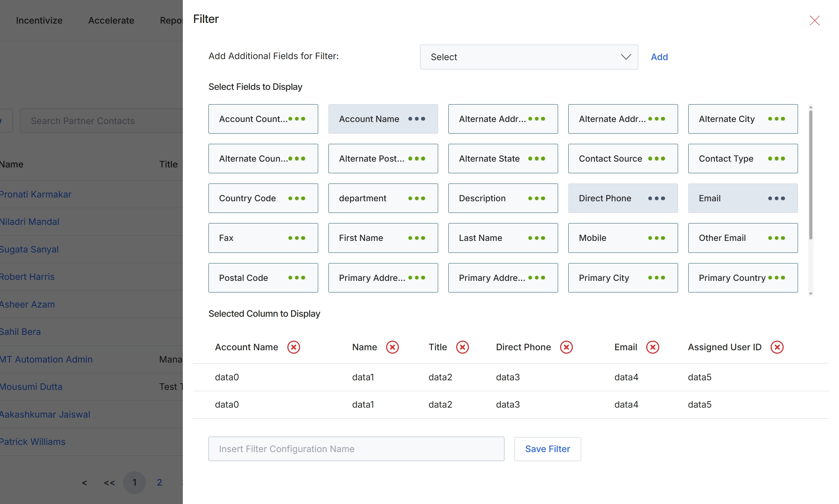The width and height of the screenshot is (839, 504).
Task: Open the Primary City options dots
Action: coord(656,278)
